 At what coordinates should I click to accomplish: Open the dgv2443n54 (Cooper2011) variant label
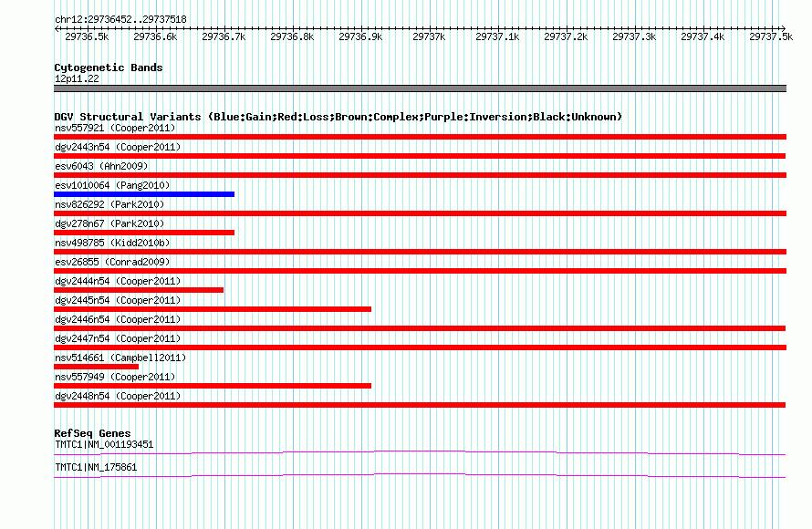coord(118,147)
